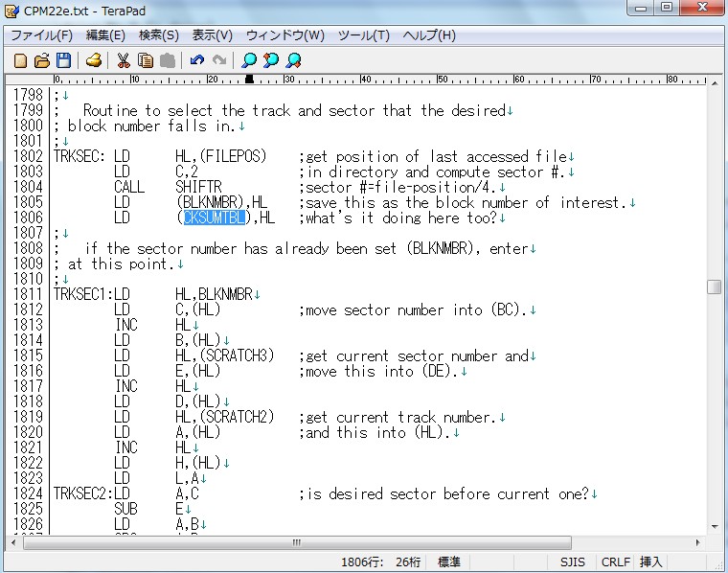Click the horizontal scrollbar thumb
The height and width of the screenshot is (573, 728).
[297, 542]
